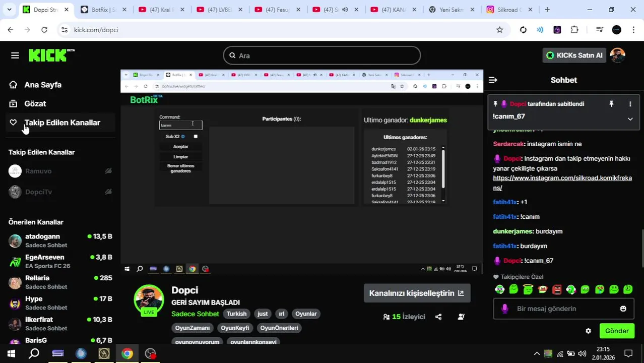Click the KICK logo
The height and width of the screenshot is (363, 644).
(51, 55)
